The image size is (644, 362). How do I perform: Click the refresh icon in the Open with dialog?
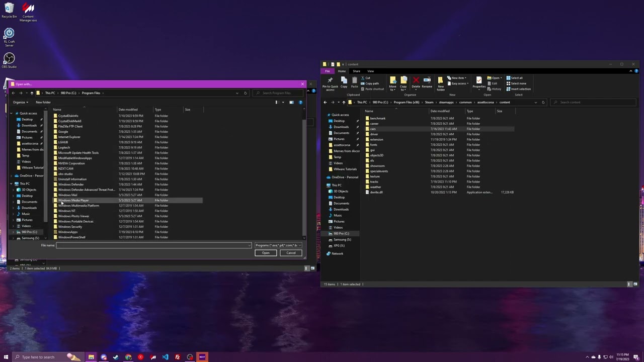(x=245, y=93)
